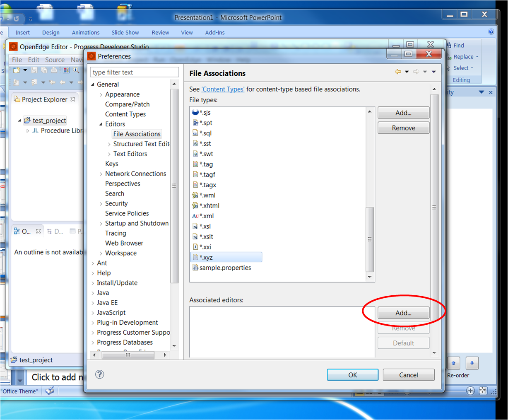This screenshot has height=420, width=508.
Task: Close the PowerPoint custom animation pane
Action: pyautogui.click(x=491, y=92)
